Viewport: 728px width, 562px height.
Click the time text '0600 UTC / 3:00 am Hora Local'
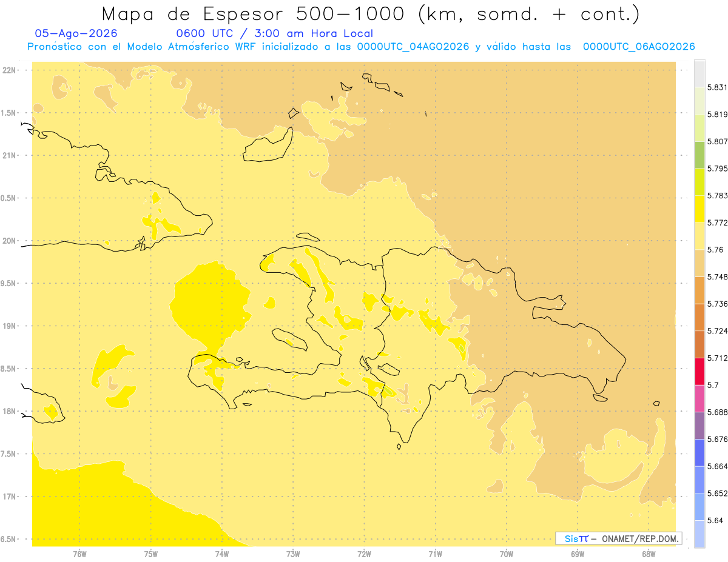(274, 33)
